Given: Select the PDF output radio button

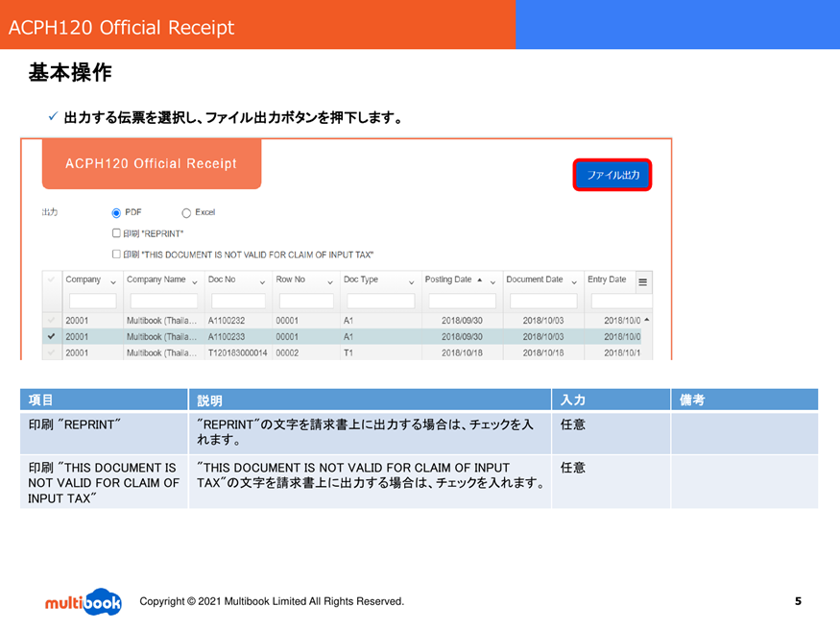Looking at the screenshot, I should click(x=116, y=213).
